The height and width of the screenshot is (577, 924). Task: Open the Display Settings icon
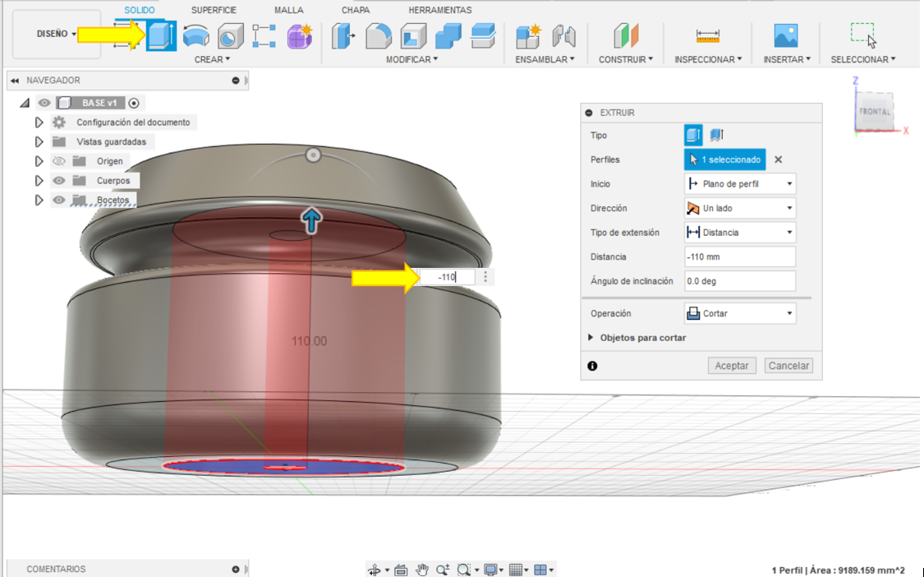tap(490, 570)
